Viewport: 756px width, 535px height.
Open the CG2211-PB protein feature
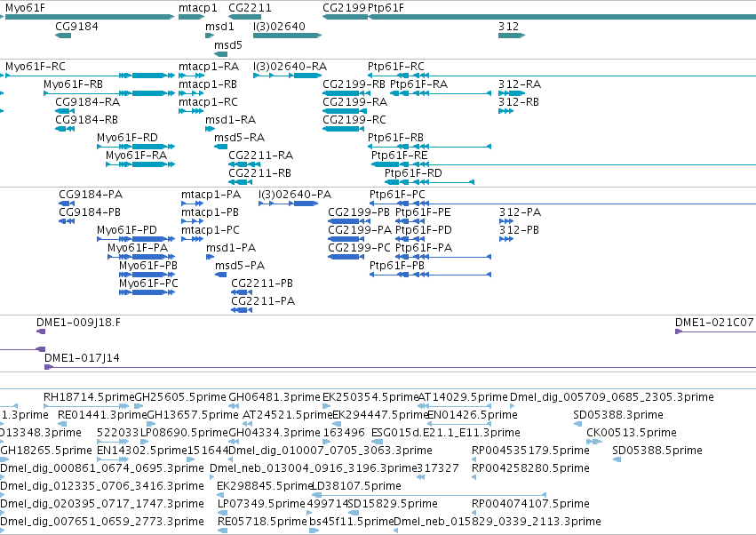[242, 291]
